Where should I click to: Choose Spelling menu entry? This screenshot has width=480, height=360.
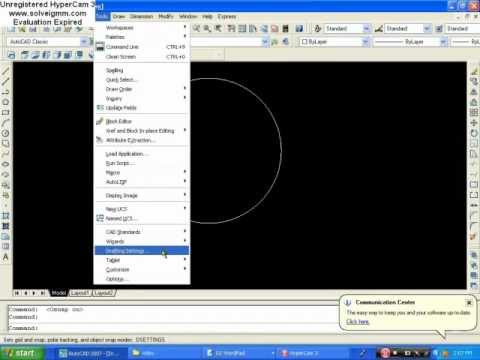[x=142, y=70]
